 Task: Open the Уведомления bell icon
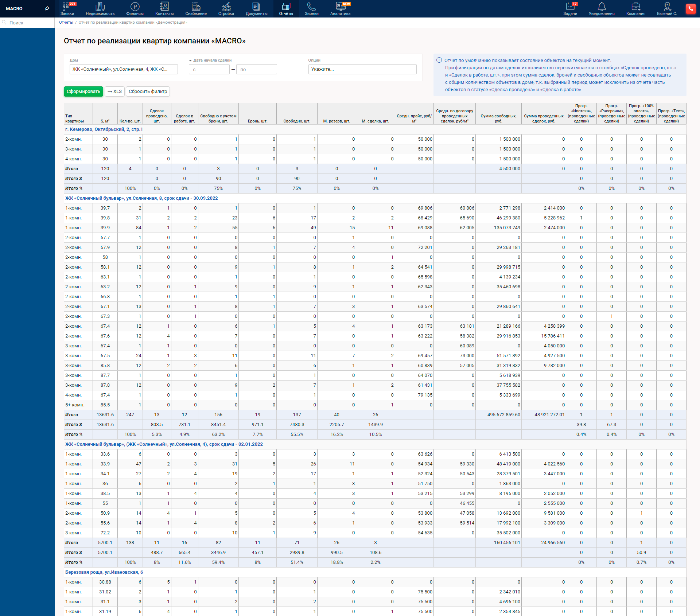(601, 9)
